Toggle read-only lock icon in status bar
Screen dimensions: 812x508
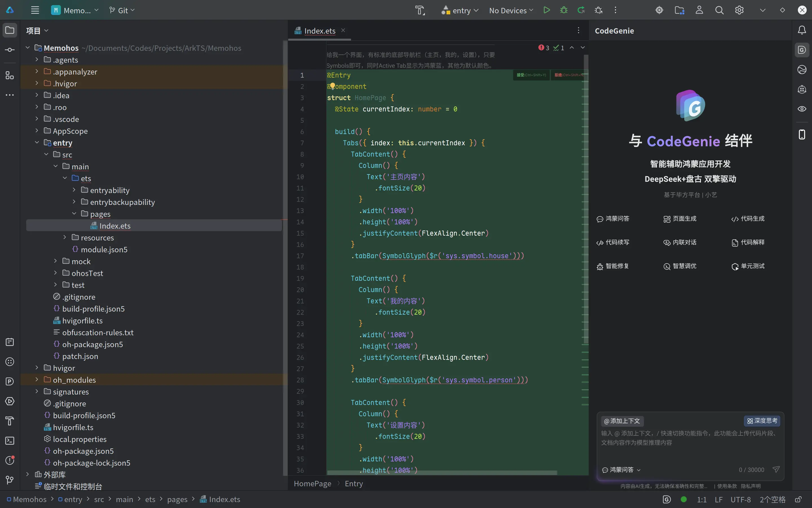pyautogui.click(x=798, y=499)
